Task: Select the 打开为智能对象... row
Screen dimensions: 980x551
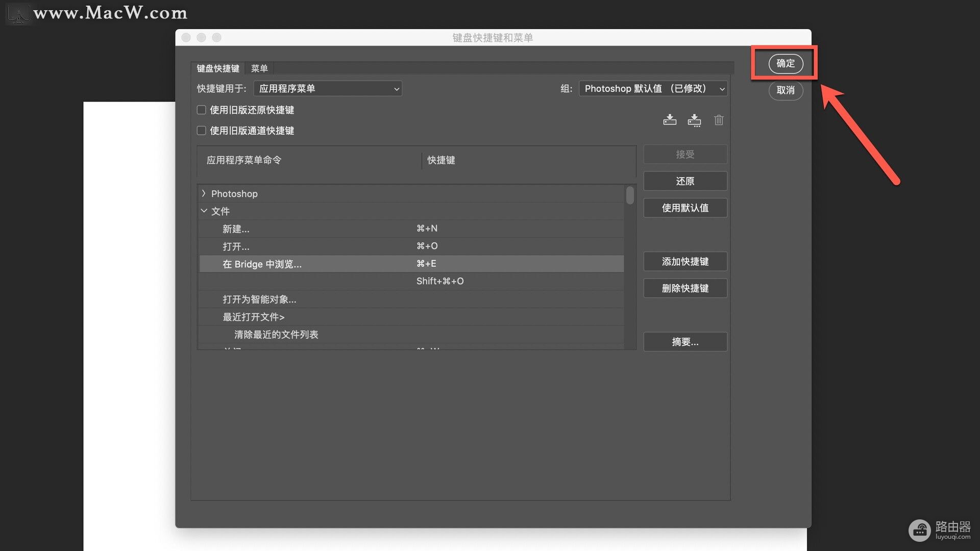Action: 411,299
